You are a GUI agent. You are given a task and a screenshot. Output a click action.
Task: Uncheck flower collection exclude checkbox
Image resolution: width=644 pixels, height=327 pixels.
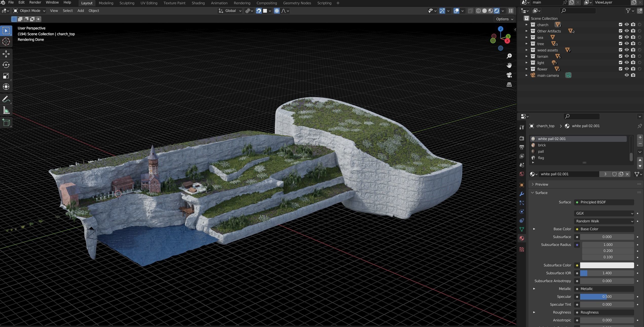click(x=620, y=69)
